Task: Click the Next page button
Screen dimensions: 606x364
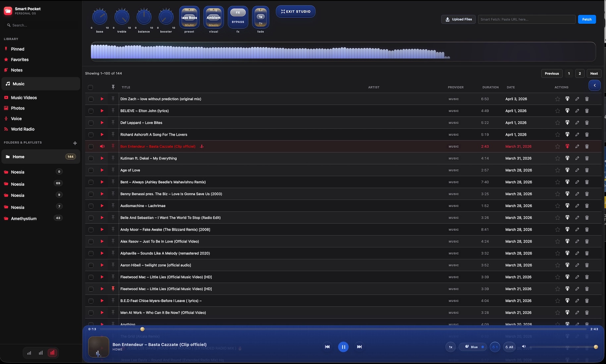Action: (594, 73)
